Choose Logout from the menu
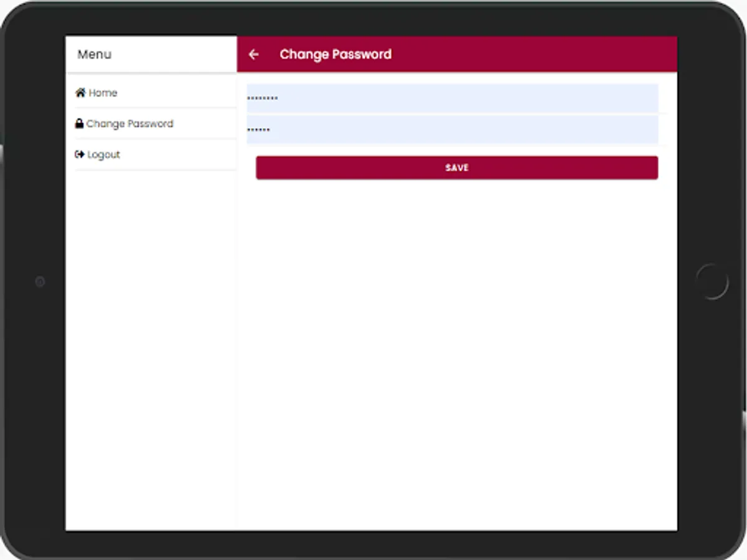747x560 pixels. [x=156, y=154]
